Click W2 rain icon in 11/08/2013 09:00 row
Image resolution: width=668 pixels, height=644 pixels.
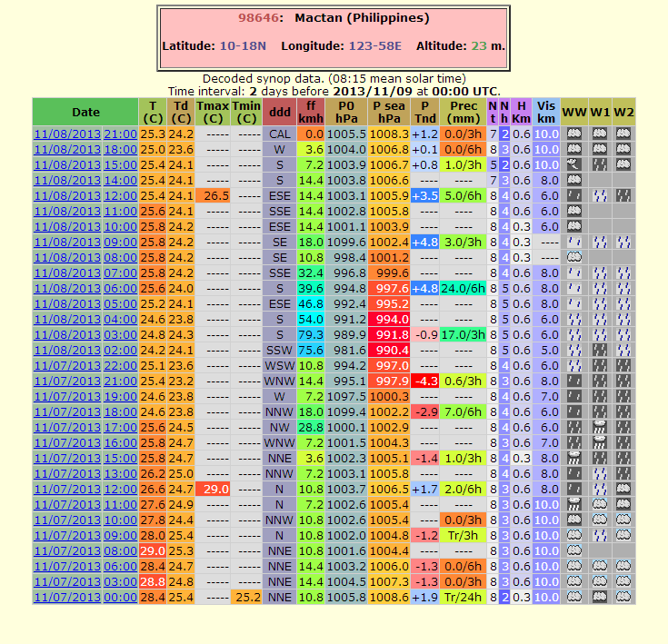(x=623, y=242)
